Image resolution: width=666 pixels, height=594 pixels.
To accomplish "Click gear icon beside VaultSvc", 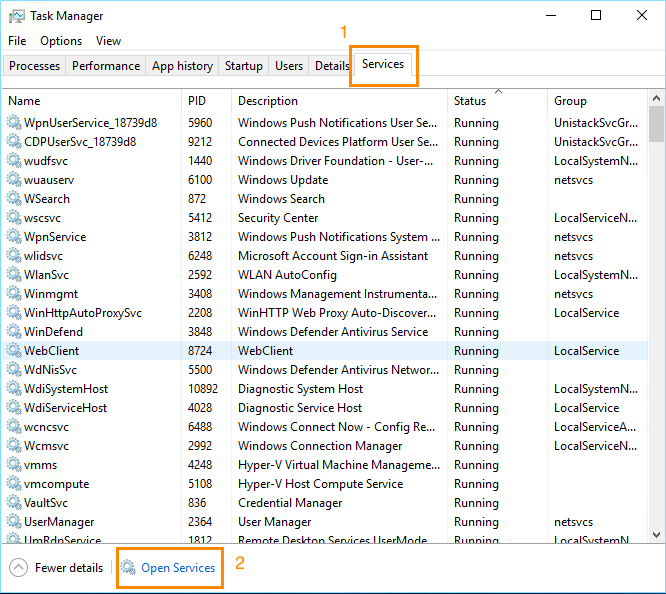I will pos(14,502).
